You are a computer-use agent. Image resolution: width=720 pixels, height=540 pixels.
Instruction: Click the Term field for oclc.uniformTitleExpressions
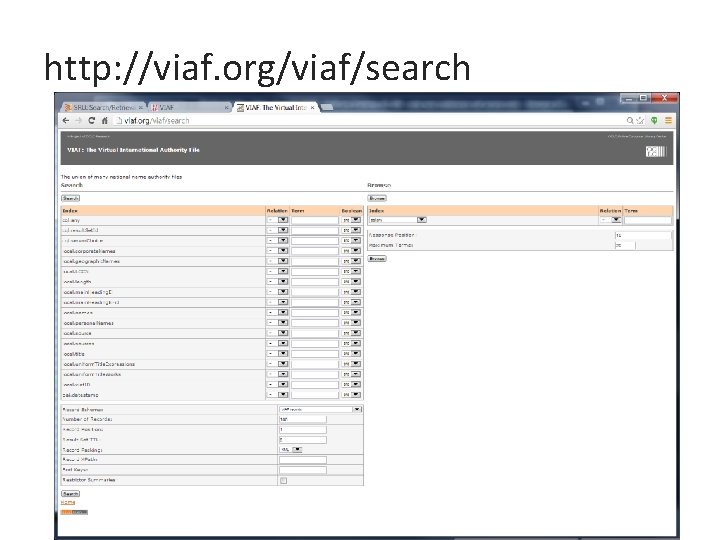click(315, 364)
